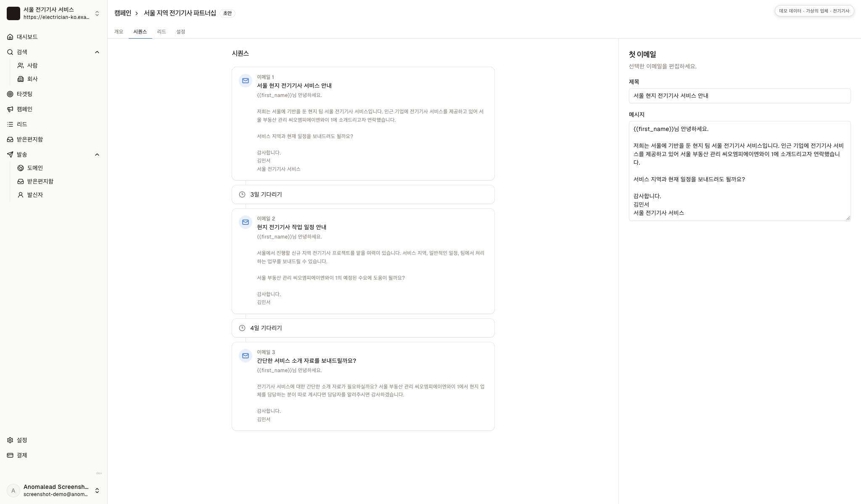
Task: Click the 이메일 2 label
Action: point(266,218)
